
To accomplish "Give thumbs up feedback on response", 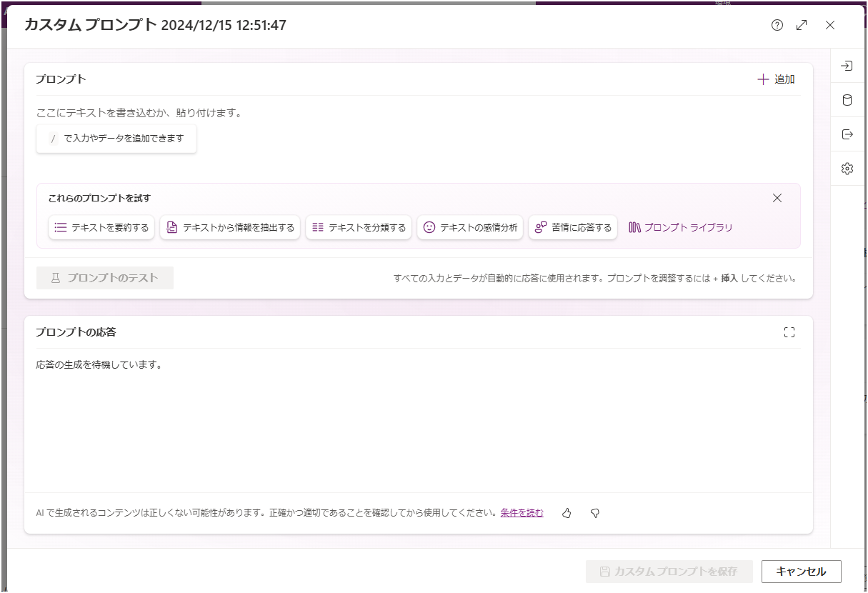I will tap(567, 513).
